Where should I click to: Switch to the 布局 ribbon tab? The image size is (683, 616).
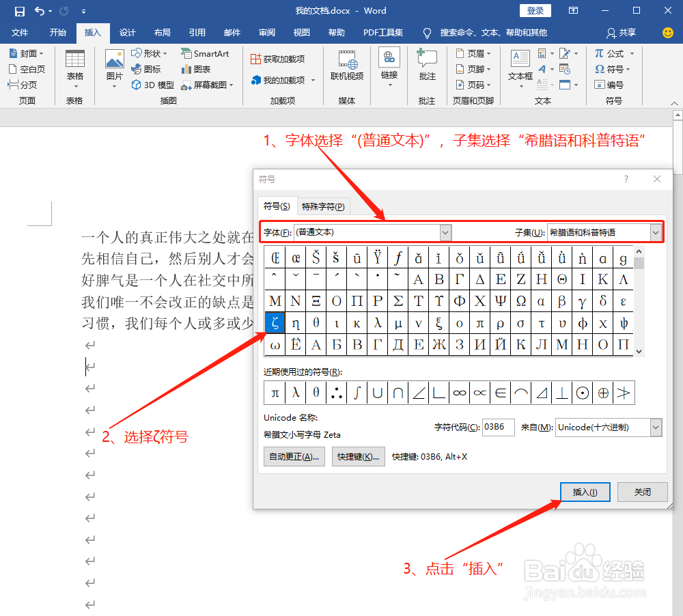[162, 33]
